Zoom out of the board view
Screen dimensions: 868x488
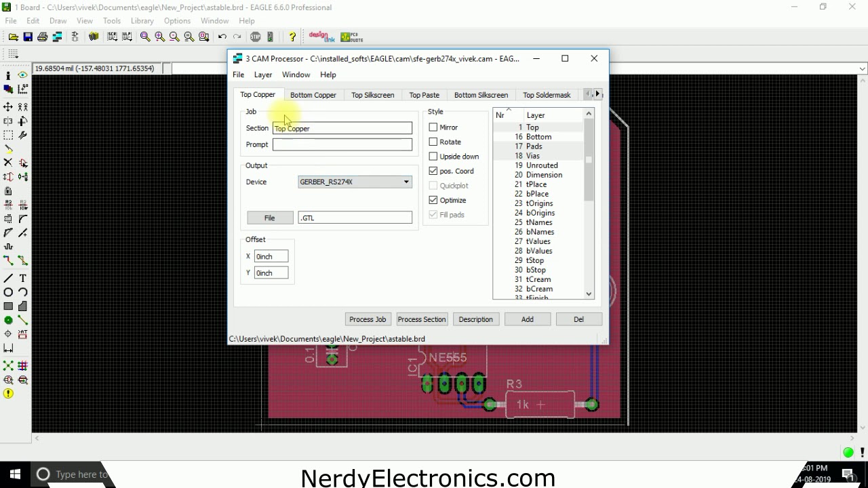(x=174, y=37)
